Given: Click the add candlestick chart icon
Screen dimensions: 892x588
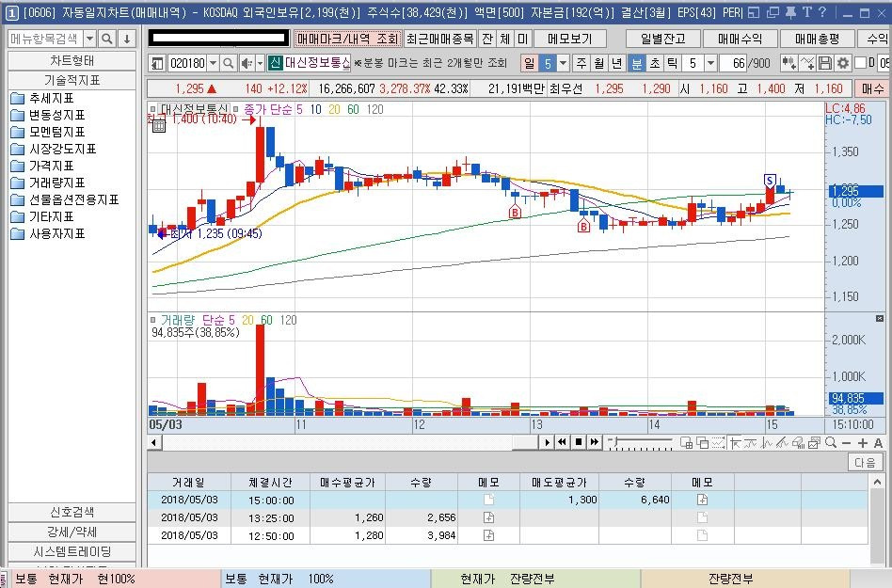Looking at the screenshot, I should (788, 62).
